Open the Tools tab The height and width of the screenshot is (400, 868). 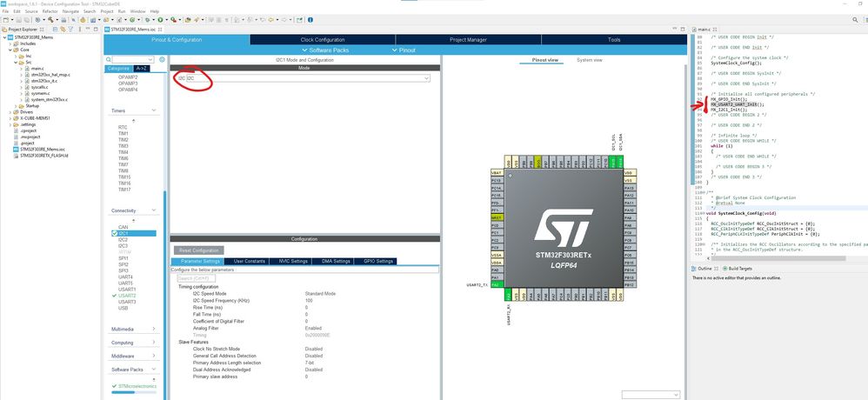coord(614,40)
